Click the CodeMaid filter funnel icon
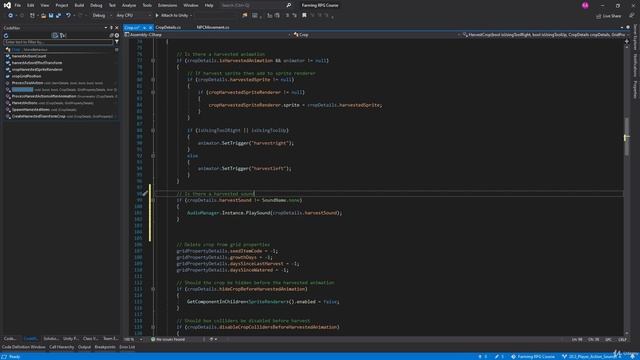 pos(117,42)
